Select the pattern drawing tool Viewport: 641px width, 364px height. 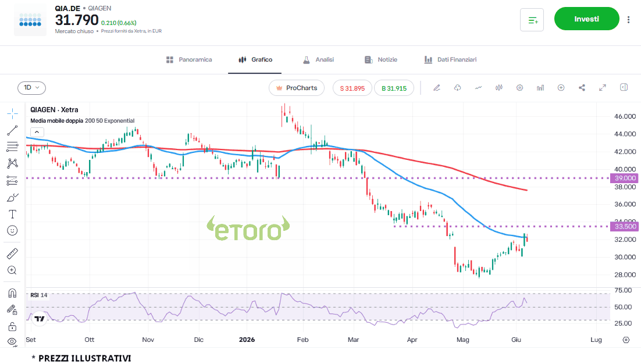pyautogui.click(x=12, y=163)
